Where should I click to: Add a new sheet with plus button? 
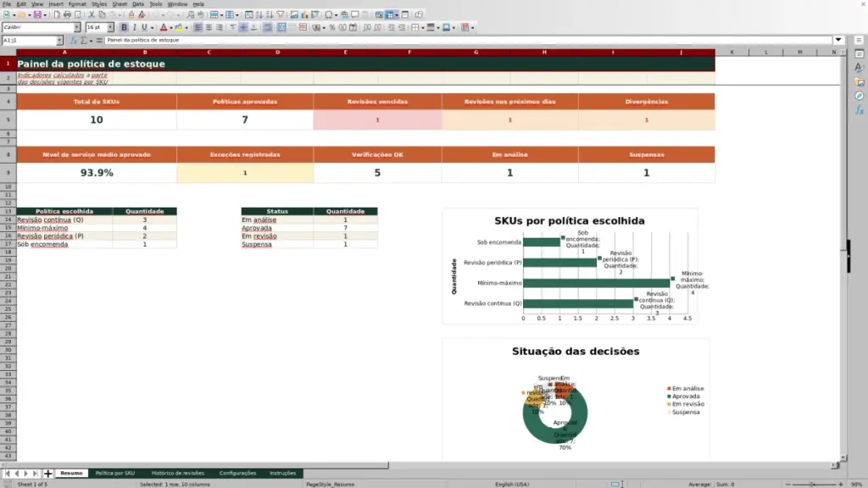tap(47, 474)
